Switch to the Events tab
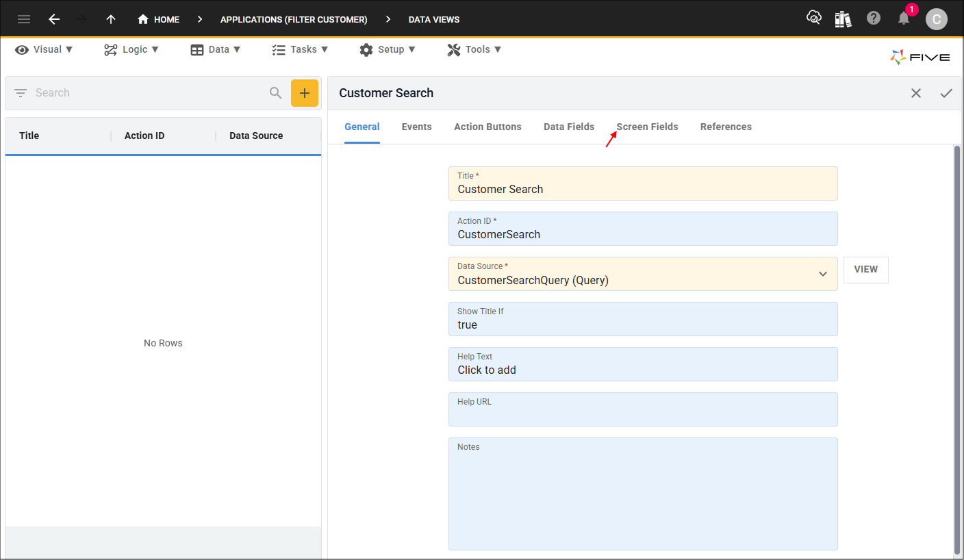Viewport: 964px width, 560px height. click(417, 127)
